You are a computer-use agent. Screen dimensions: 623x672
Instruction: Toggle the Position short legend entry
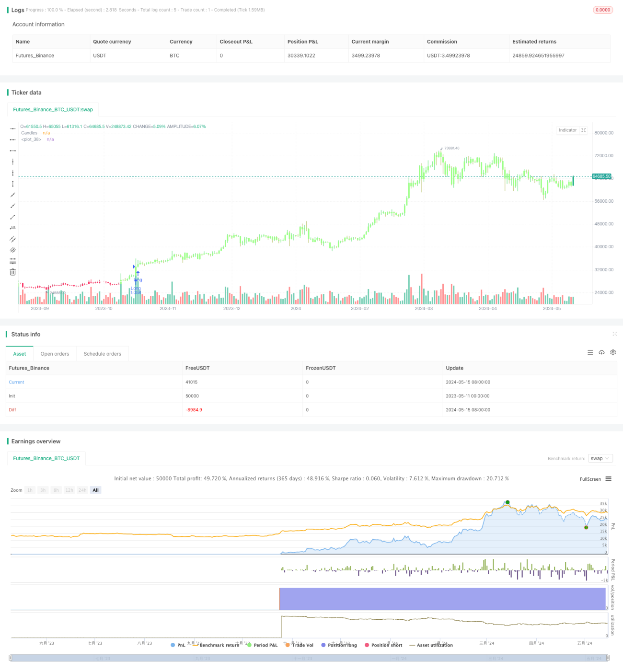point(383,645)
